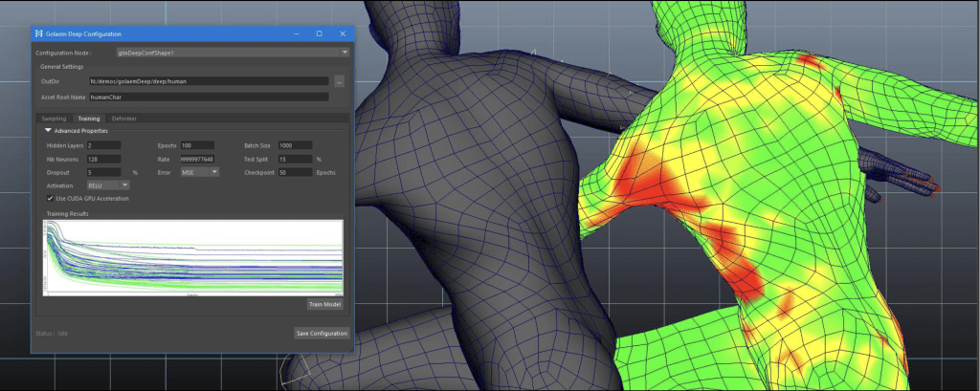Collapse the Advanced Properties section
Screen dimensions: 980x391
(x=48, y=130)
